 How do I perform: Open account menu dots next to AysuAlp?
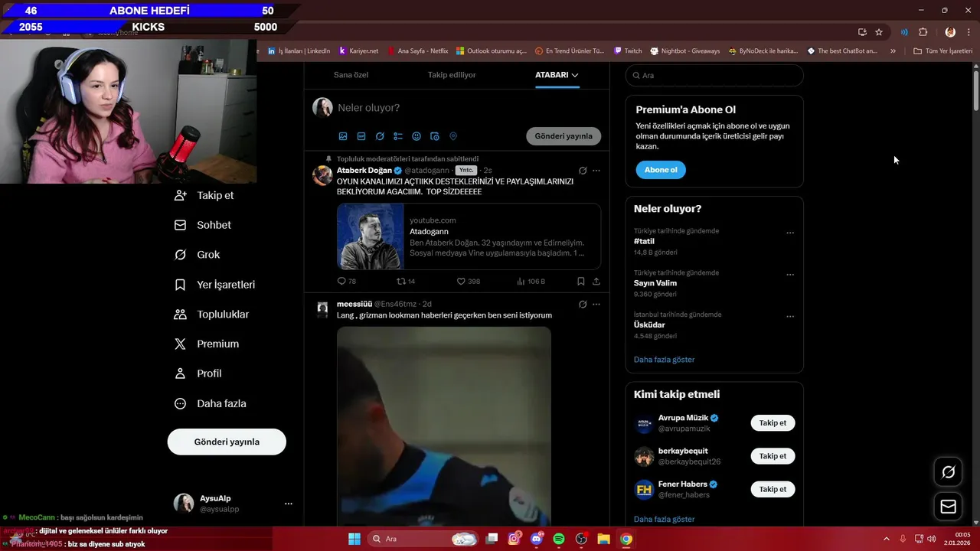click(x=289, y=504)
